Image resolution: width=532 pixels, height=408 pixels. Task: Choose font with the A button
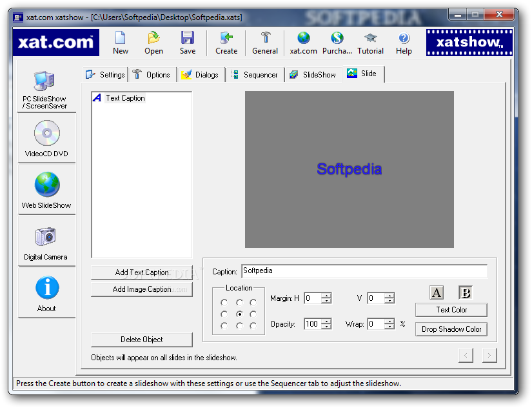click(x=437, y=292)
